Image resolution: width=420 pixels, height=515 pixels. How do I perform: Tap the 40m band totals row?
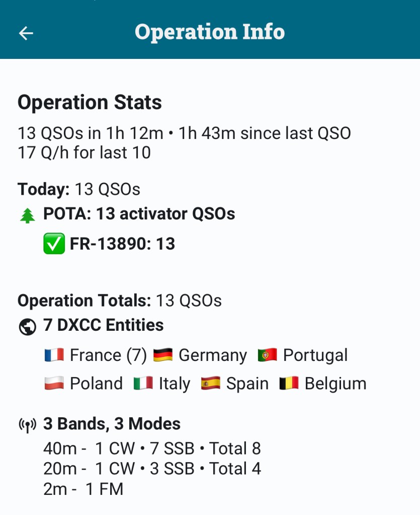(152, 448)
